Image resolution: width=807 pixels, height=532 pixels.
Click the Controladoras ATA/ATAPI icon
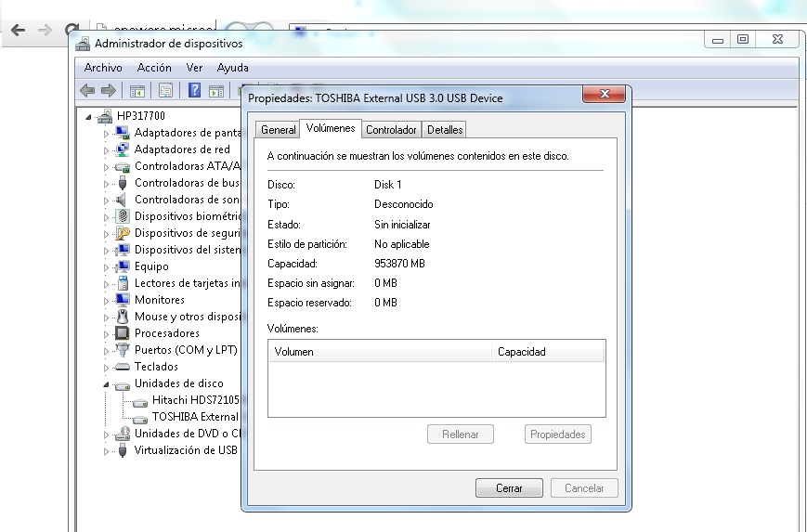[123, 167]
